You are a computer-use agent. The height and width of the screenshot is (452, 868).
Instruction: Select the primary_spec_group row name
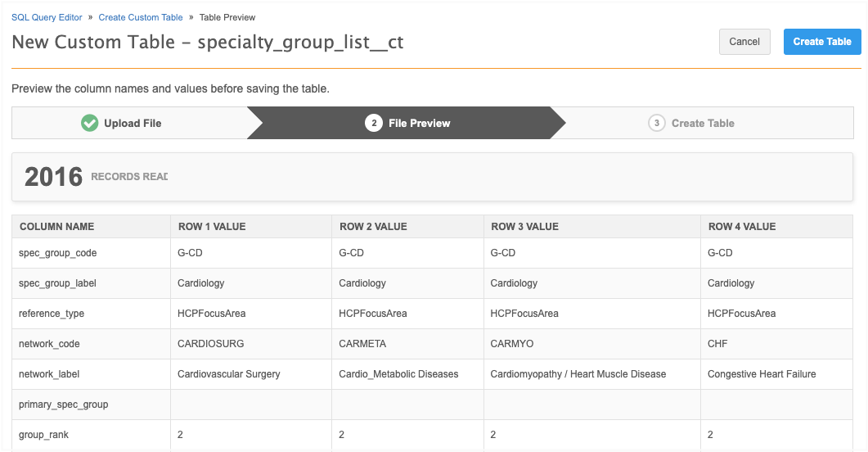(63, 405)
